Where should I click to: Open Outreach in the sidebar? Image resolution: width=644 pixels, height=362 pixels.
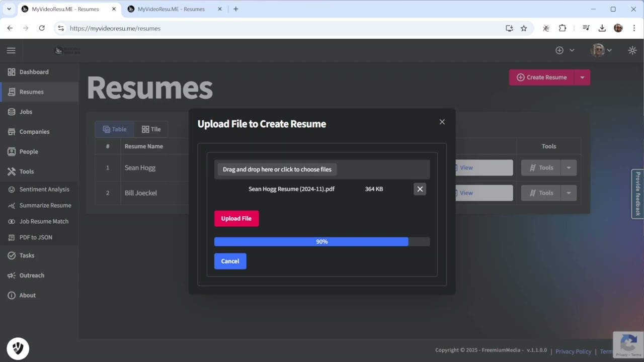[x=39, y=276]
